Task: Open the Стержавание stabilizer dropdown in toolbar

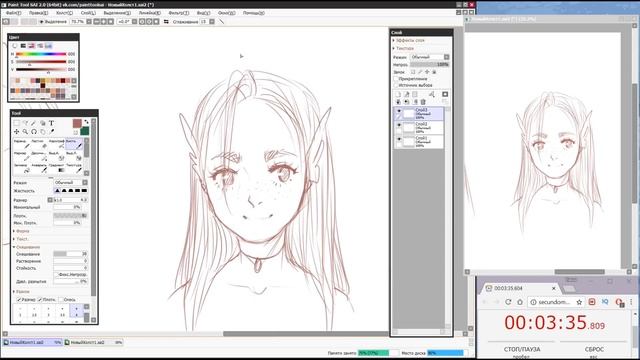Action: click(212, 22)
